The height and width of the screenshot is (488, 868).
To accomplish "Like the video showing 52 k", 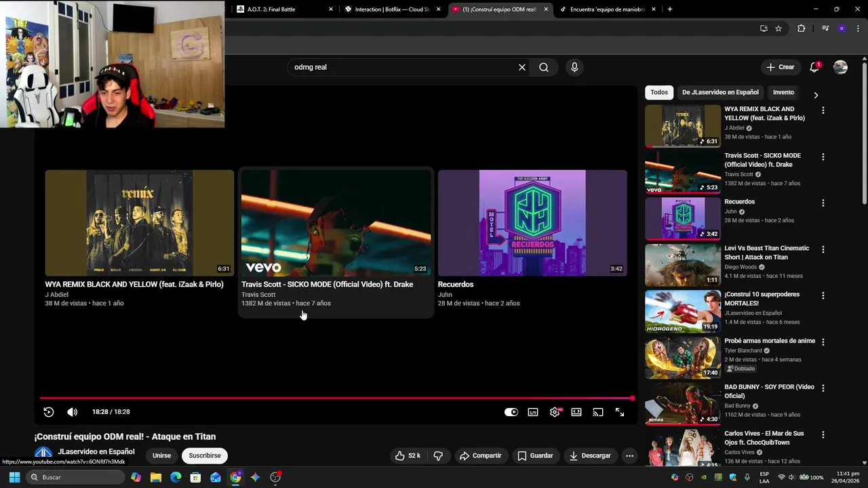I will [x=408, y=455].
